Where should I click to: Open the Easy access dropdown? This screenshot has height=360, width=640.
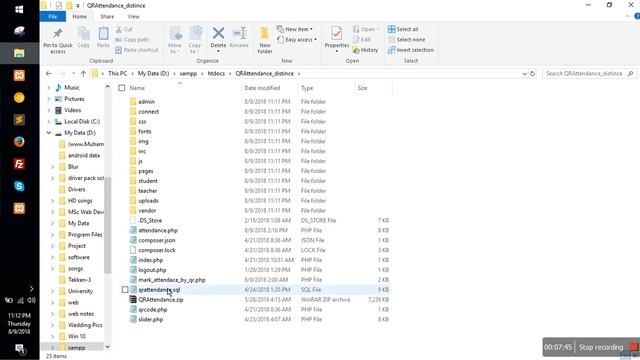[297, 40]
